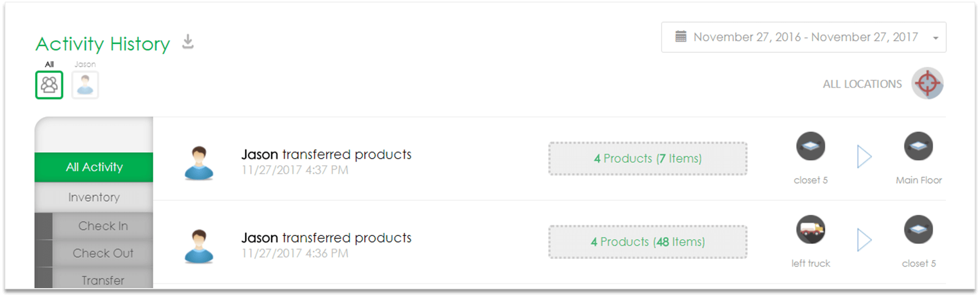
Task: Click closet 5 source location icon
Action: click(x=810, y=146)
